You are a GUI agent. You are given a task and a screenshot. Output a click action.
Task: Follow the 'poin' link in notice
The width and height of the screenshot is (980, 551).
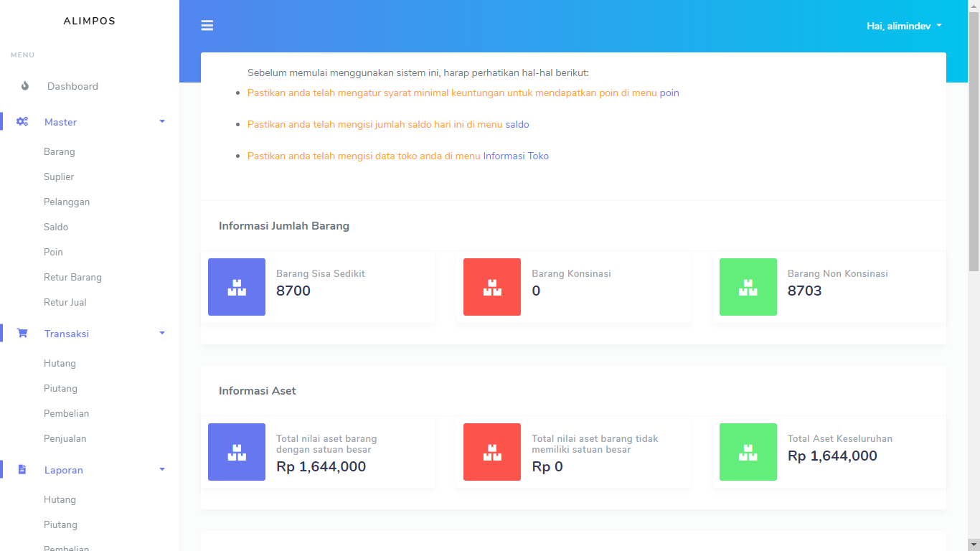coord(669,93)
